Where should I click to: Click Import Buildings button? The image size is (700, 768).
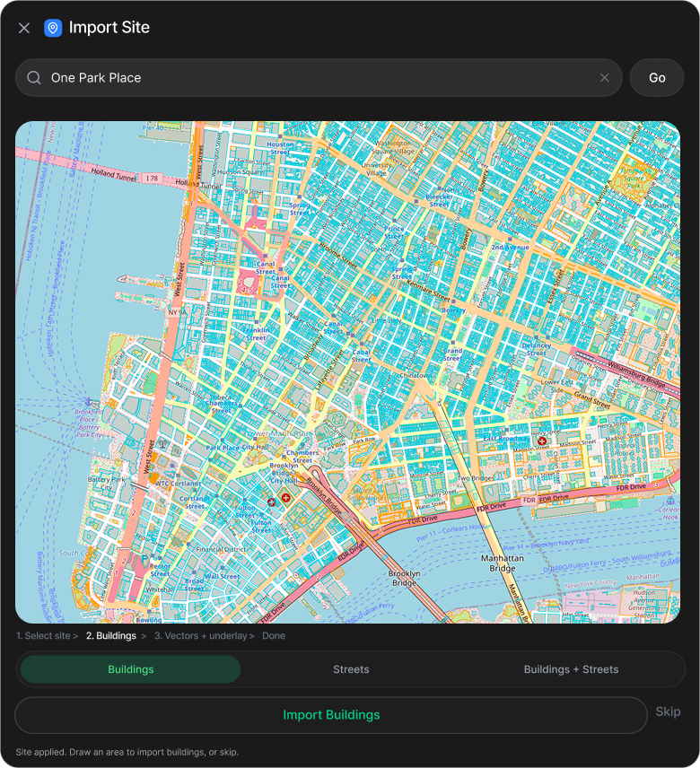coord(331,715)
